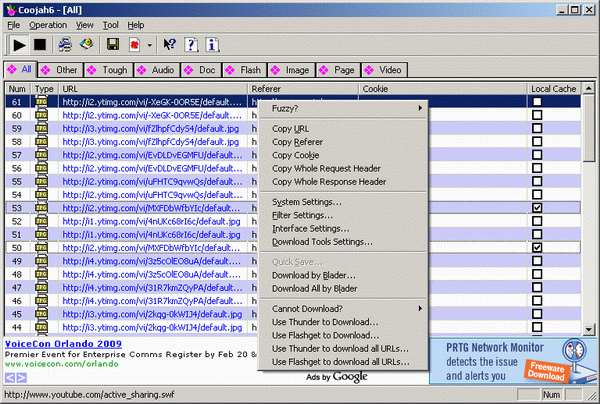600x404 pixels.
Task: Choose Copy URL from context menu
Action: pyautogui.click(x=343, y=129)
